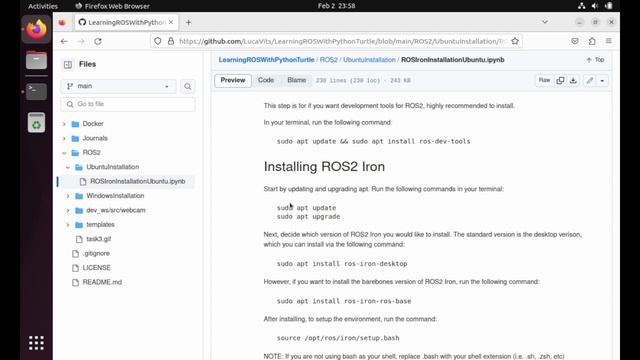This screenshot has height=360, width=640.
Task: Edit this file with the pencil
Action: [590, 80]
